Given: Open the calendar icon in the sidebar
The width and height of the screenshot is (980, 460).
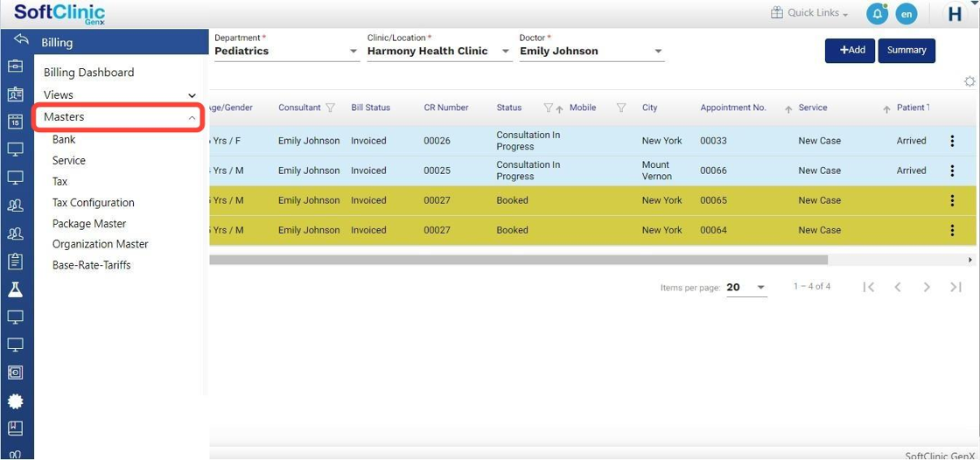Looking at the screenshot, I should click(15, 122).
